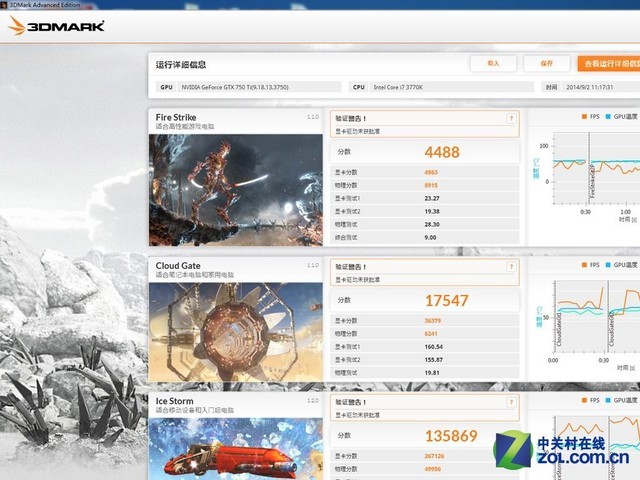Click the 保存 save button

tap(547, 63)
